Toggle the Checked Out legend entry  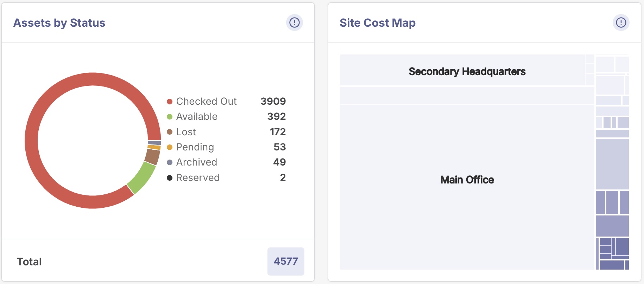click(x=206, y=102)
